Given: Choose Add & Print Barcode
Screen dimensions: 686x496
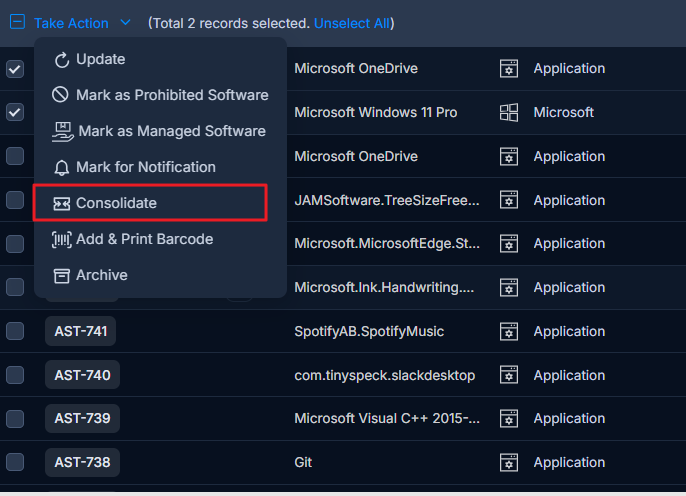Looking at the screenshot, I should point(144,239).
